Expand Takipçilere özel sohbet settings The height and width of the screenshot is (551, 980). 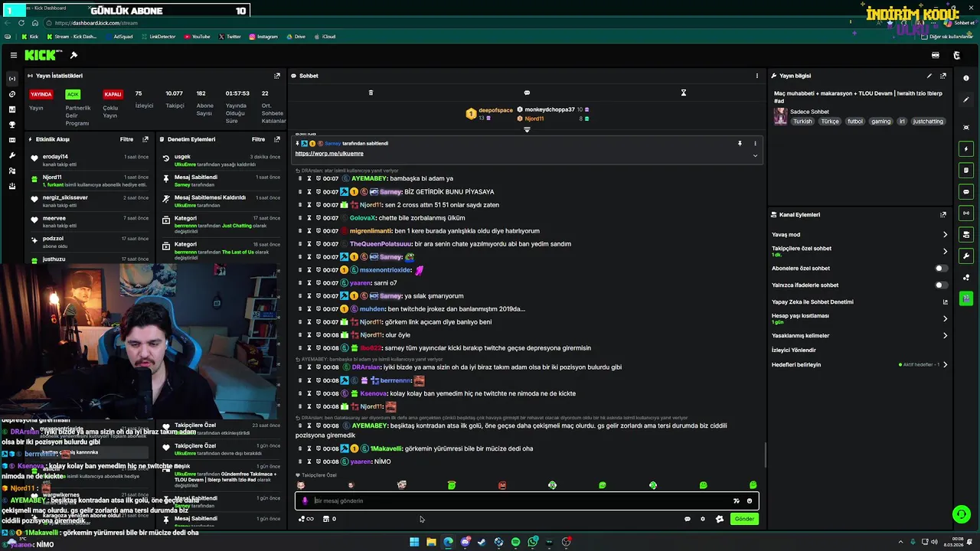click(859, 251)
